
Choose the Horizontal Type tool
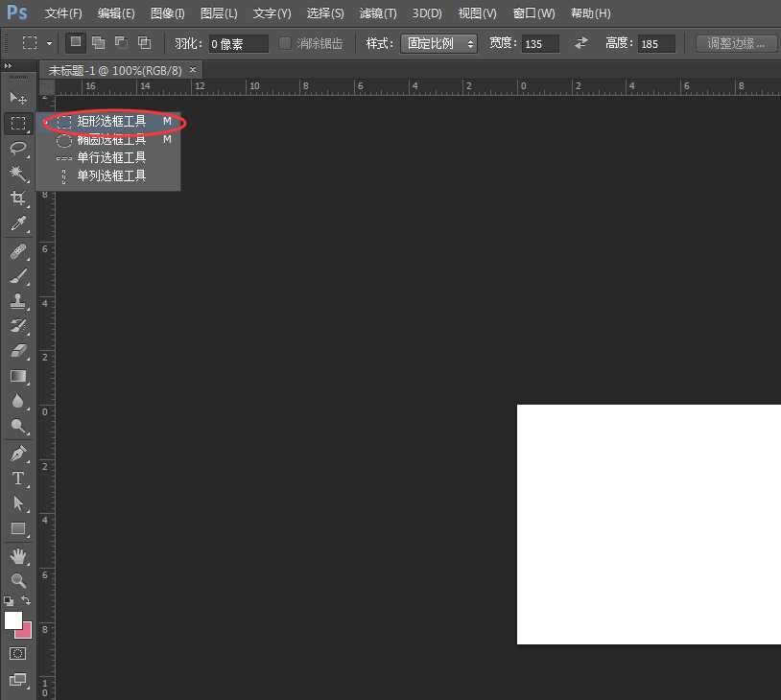[17, 478]
